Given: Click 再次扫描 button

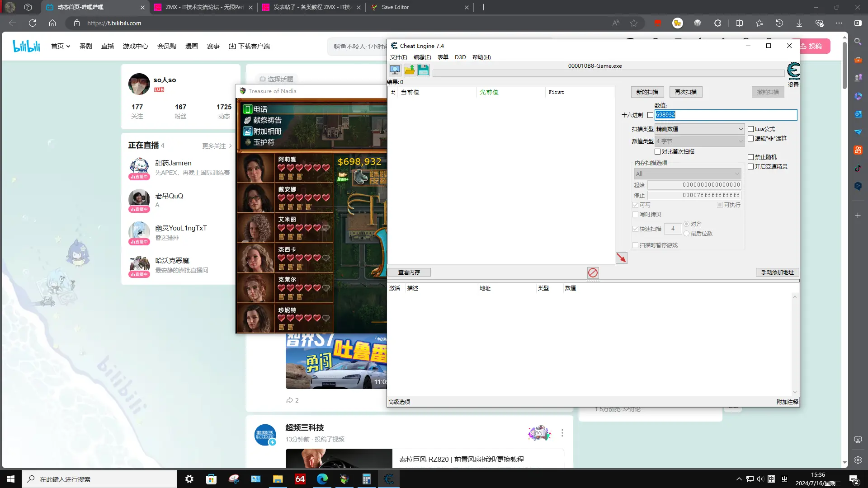Looking at the screenshot, I should click(685, 92).
